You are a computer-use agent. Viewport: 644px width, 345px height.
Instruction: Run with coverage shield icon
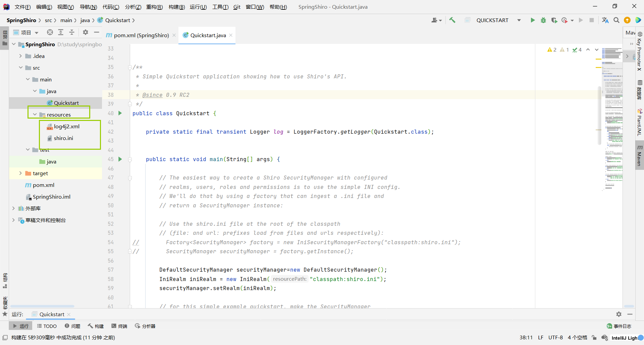click(x=554, y=20)
